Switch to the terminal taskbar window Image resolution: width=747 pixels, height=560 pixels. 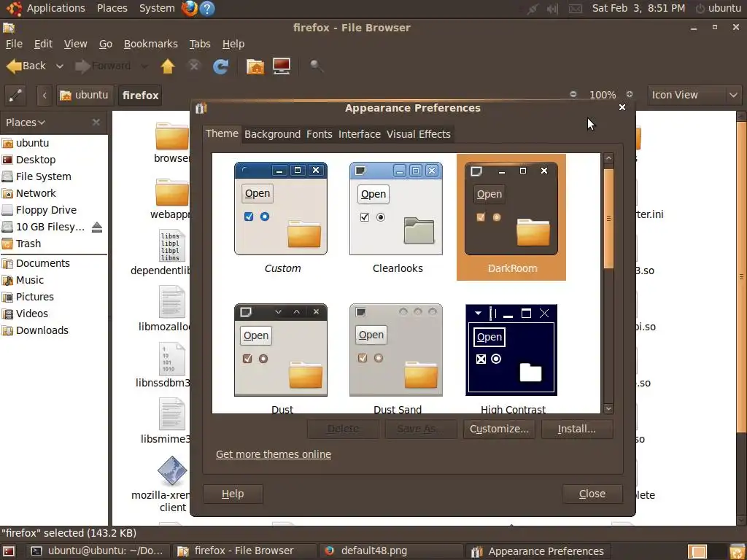[x=98, y=551]
